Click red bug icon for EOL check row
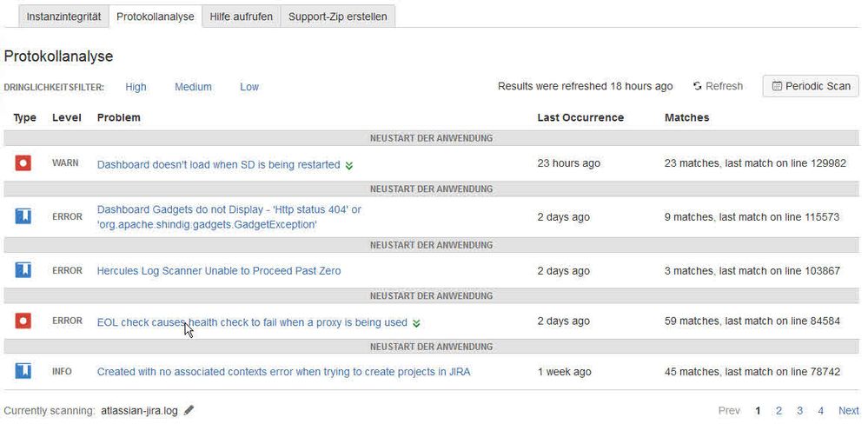This screenshot has height=424, width=868. click(x=23, y=321)
